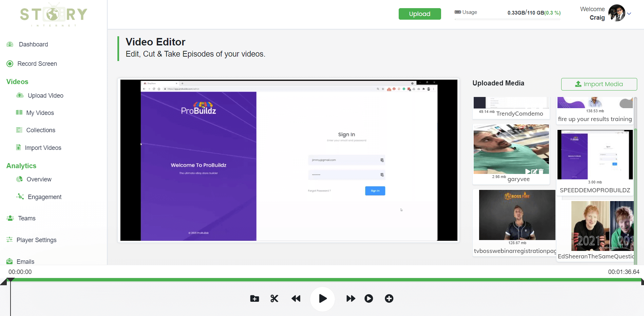Click the Dashboard gauge icon

point(10,44)
